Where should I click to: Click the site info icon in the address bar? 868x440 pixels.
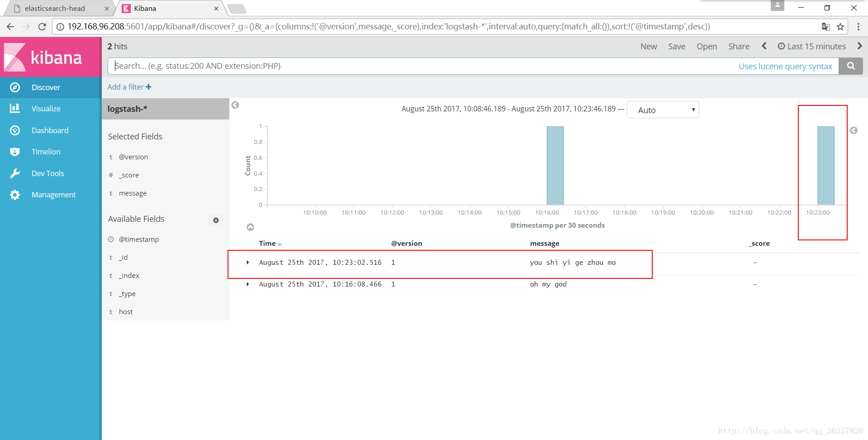pyautogui.click(x=60, y=27)
